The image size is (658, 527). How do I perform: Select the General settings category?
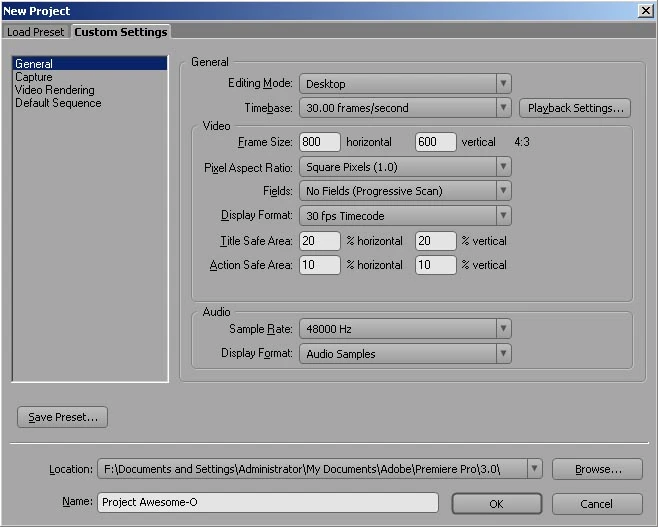34,64
